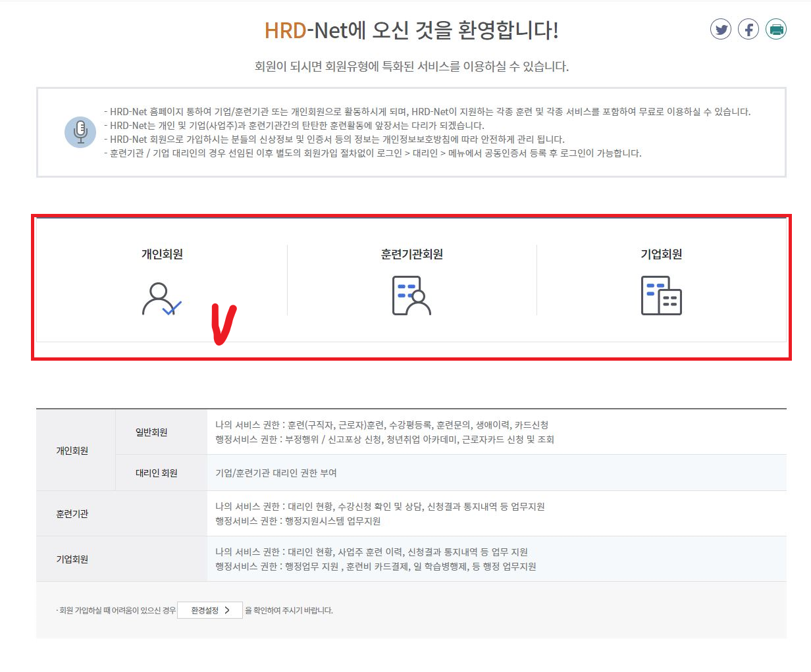Click '대리인 현황, 수강신청 확인 및 상담' line
811x672 pixels.
coord(380,507)
